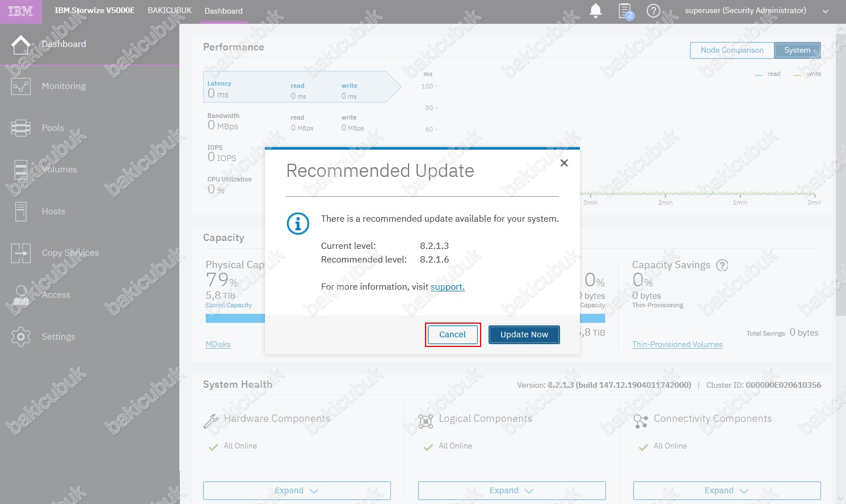
Task: Open Thin-Provisioned Volumes link
Action: (x=677, y=344)
